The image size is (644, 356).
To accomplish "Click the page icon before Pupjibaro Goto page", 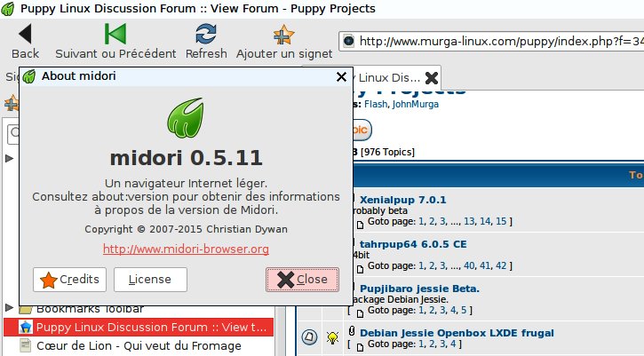I will (x=361, y=313).
